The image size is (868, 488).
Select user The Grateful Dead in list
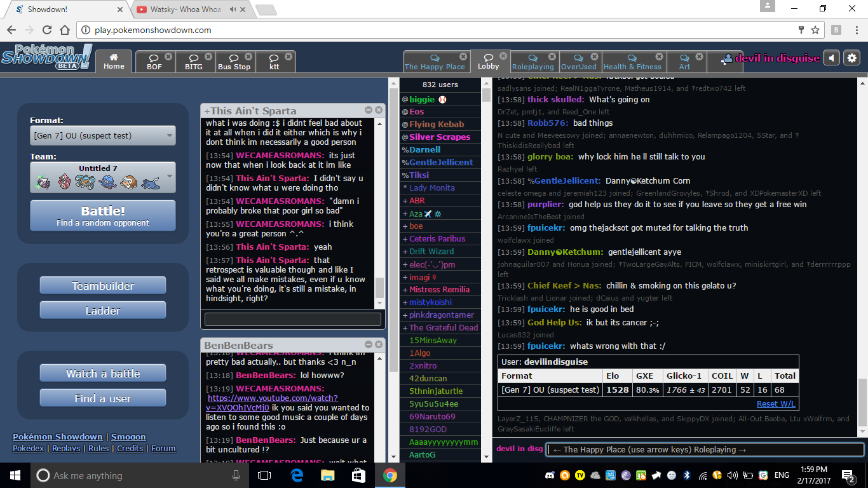coord(440,328)
